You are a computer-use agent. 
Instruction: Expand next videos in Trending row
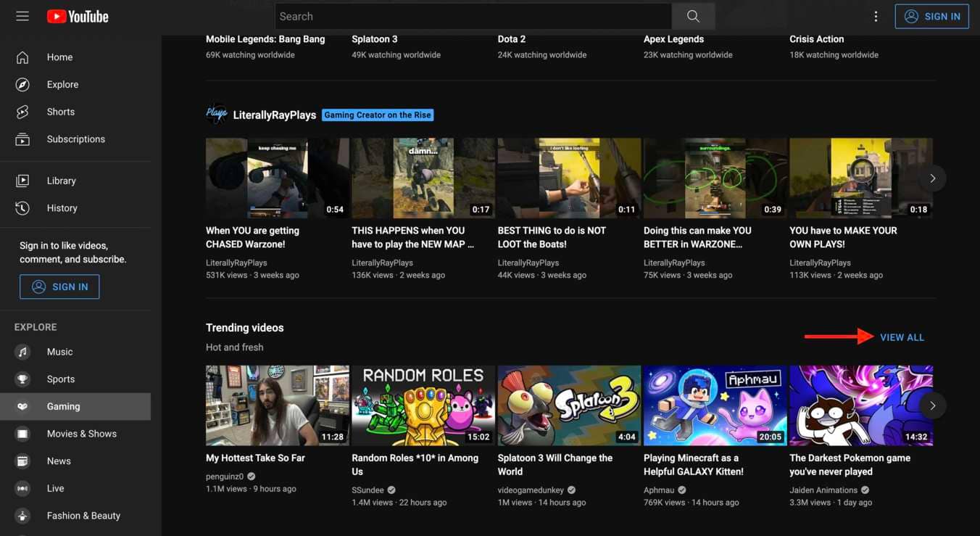[933, 405]
